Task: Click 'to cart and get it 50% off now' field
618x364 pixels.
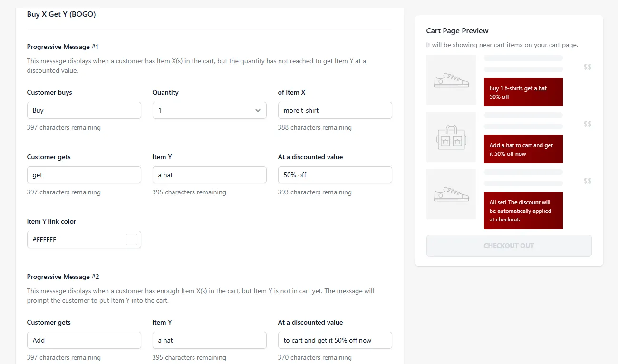Action: coord(335,340)
